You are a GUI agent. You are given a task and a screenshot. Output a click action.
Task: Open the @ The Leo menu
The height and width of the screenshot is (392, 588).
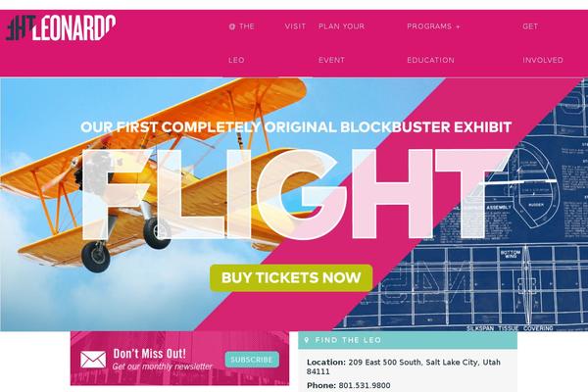point(242,43)
